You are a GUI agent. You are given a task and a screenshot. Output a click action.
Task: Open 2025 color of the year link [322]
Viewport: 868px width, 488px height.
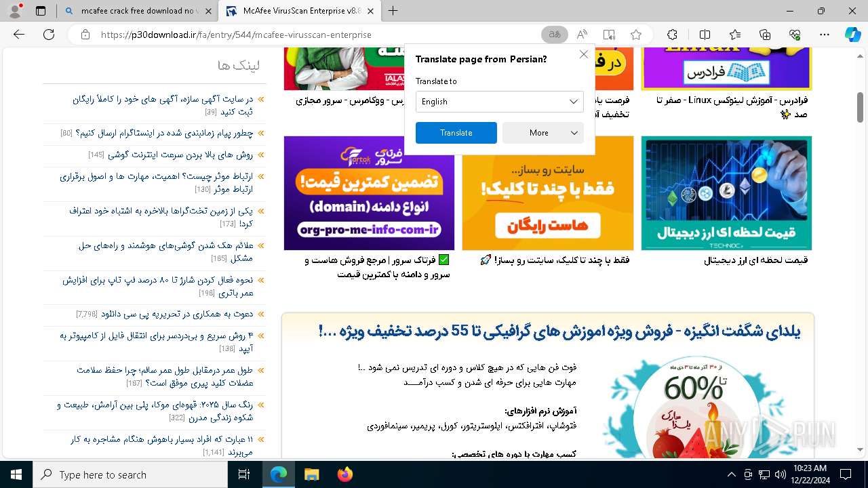pyautogui.click(x=155, y=411)
